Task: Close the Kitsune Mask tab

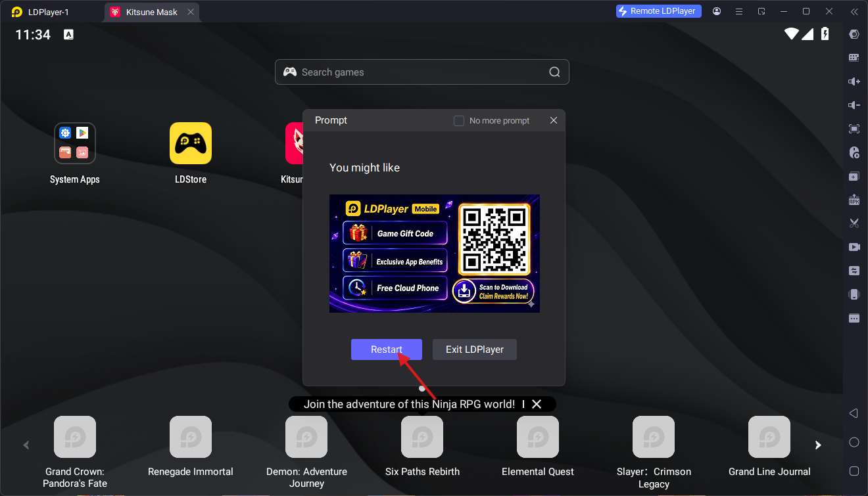Action: coord(191,12)
